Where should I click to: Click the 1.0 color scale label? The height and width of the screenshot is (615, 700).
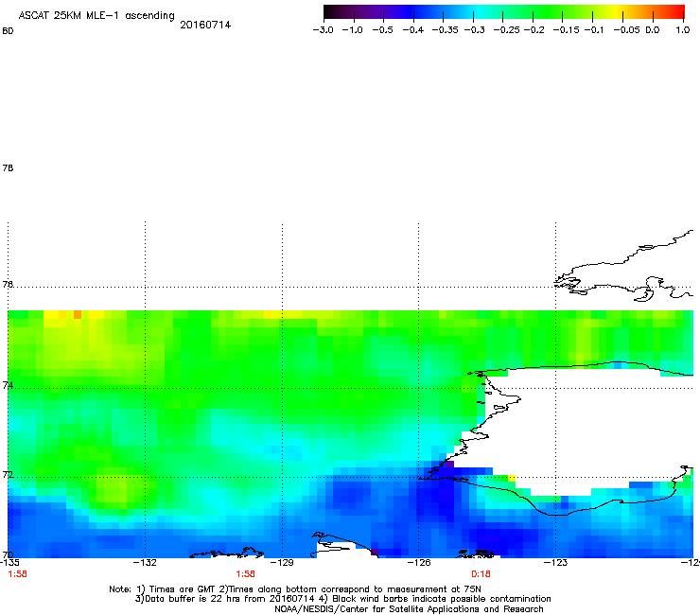pyautogui.click(x=683, y=30)
